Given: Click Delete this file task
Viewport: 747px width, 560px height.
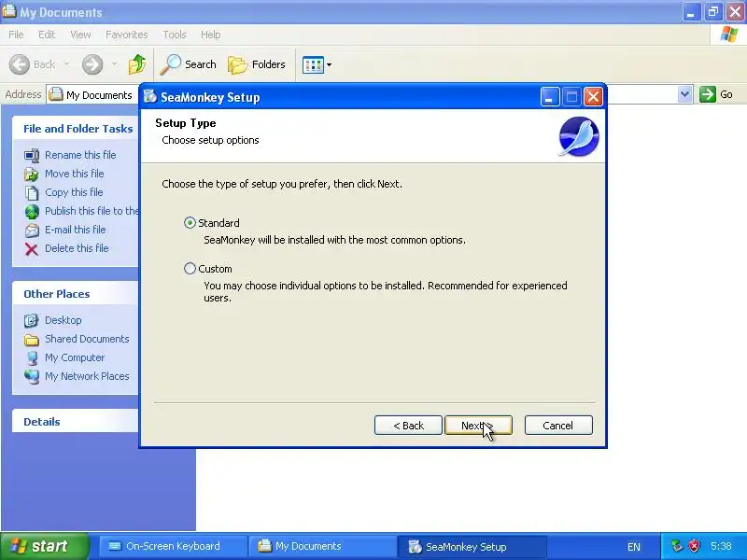Looking at the screenshot, I should (77, 248).
